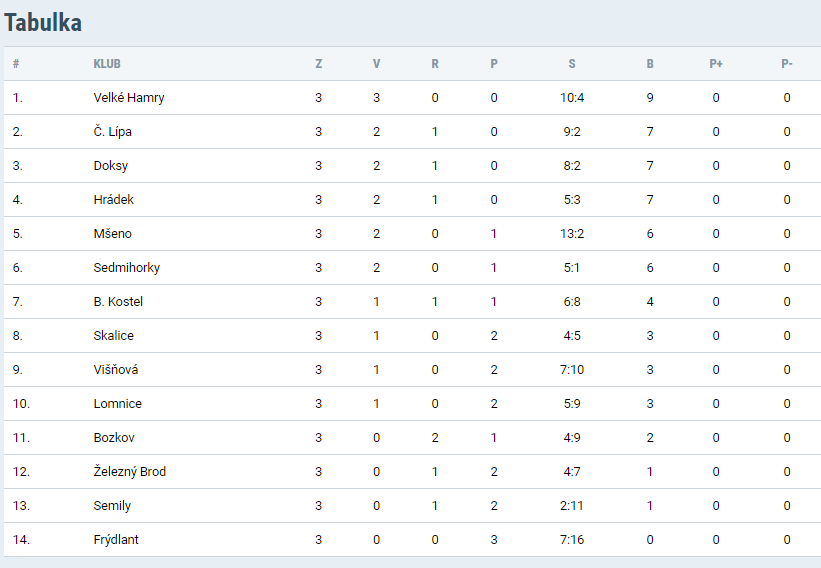
Task: Click the P+ column header
Action: tap(716, 64)
